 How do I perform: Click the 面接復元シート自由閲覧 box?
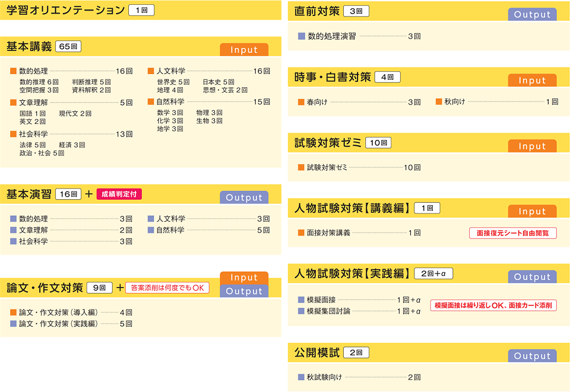point(512,233)
